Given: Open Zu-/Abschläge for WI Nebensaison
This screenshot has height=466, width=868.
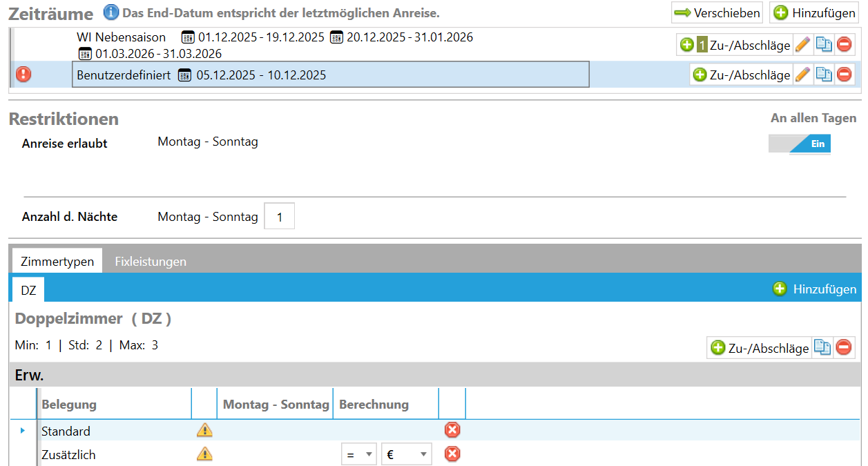Looking at the screenshot, I should 735,45.
